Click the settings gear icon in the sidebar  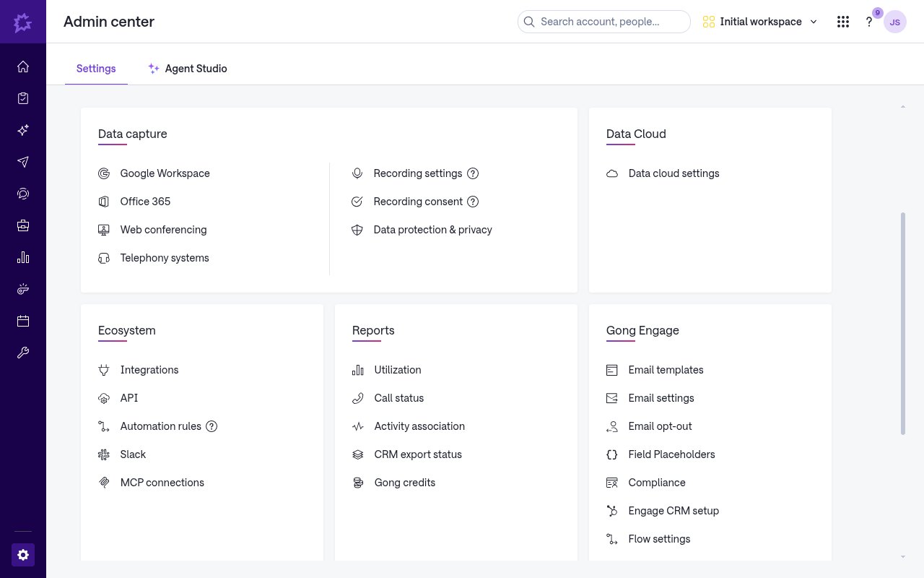(23, 555)
